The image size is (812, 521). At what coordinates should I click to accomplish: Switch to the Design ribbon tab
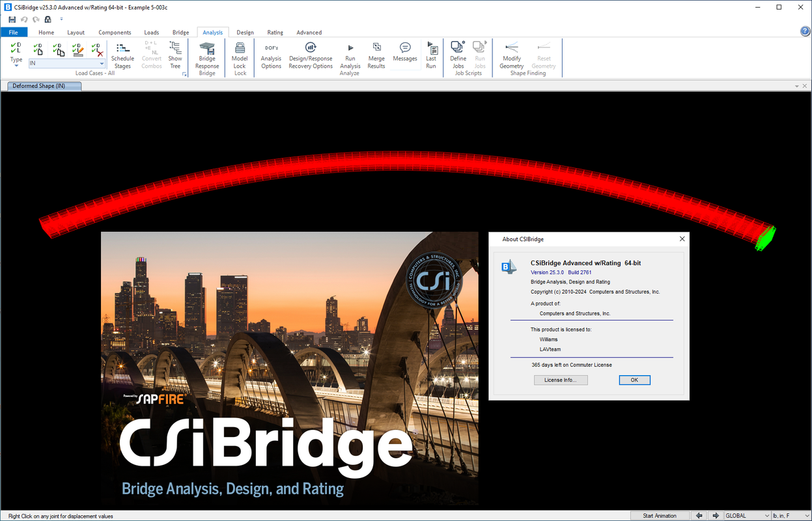coord(245,32)
